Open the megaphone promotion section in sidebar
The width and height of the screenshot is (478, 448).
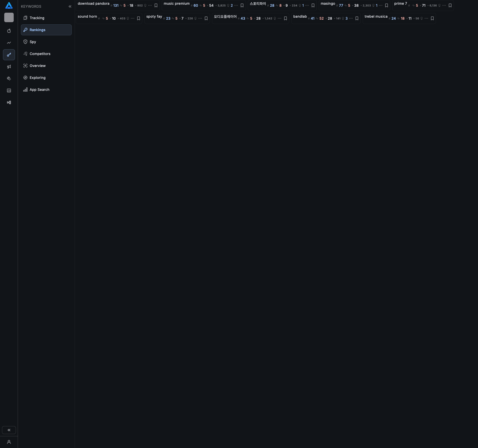pos(9,66)
